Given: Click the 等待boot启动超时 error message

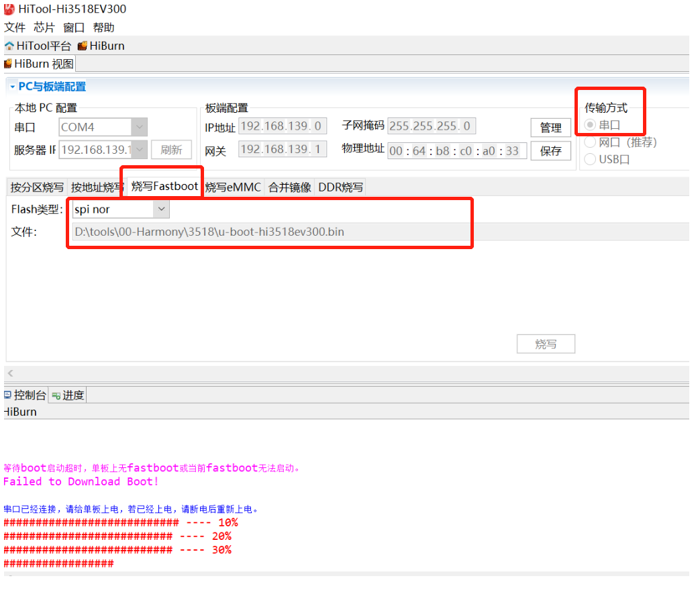Looking at the screenshot, I should click(151, 467).
